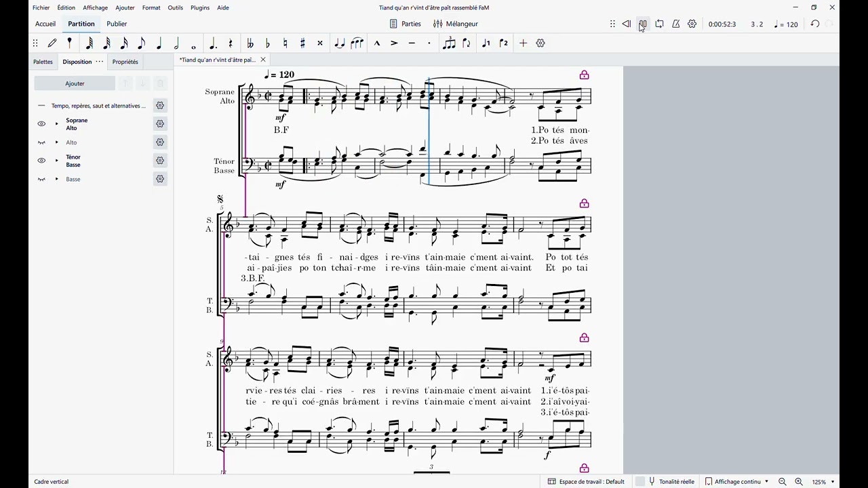The width and height of the screenshot is (868, 488).
Task: Open note input toolbar settings gear
Action: click(x=540, y=43)
